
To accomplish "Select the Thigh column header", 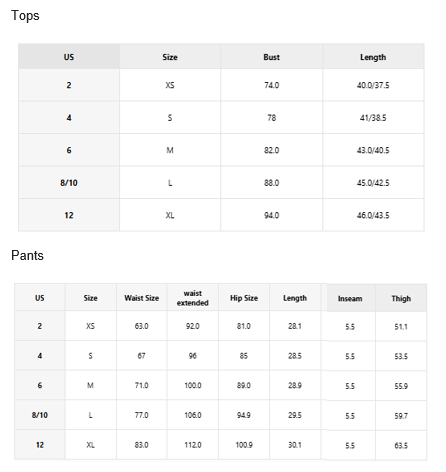I will pos(401,298).
